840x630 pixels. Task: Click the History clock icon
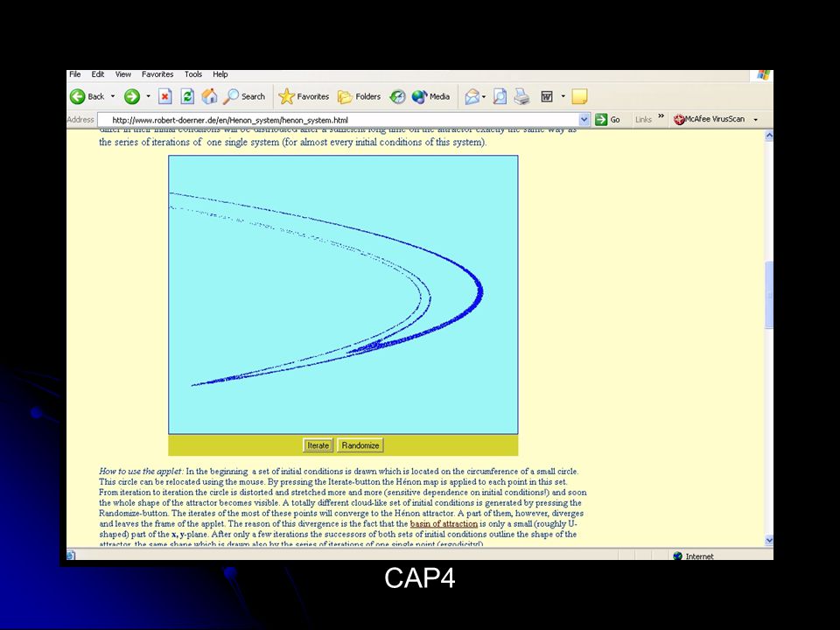(x=397, y=96)
